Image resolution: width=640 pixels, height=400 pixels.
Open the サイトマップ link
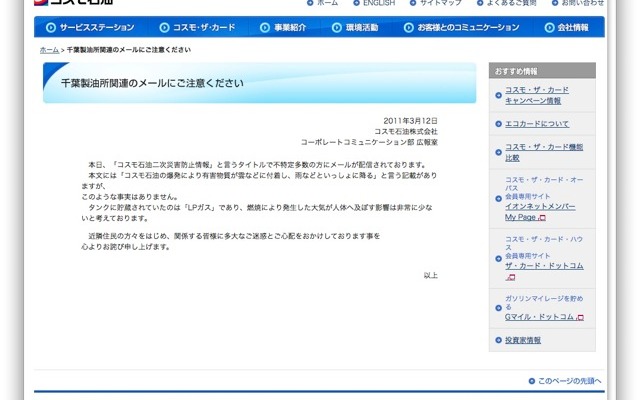point(441,3)
